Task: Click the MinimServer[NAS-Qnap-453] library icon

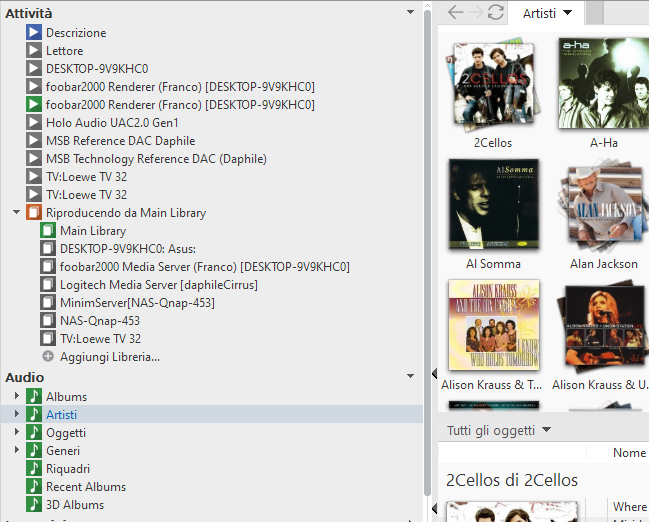Action: pos(48,303)
